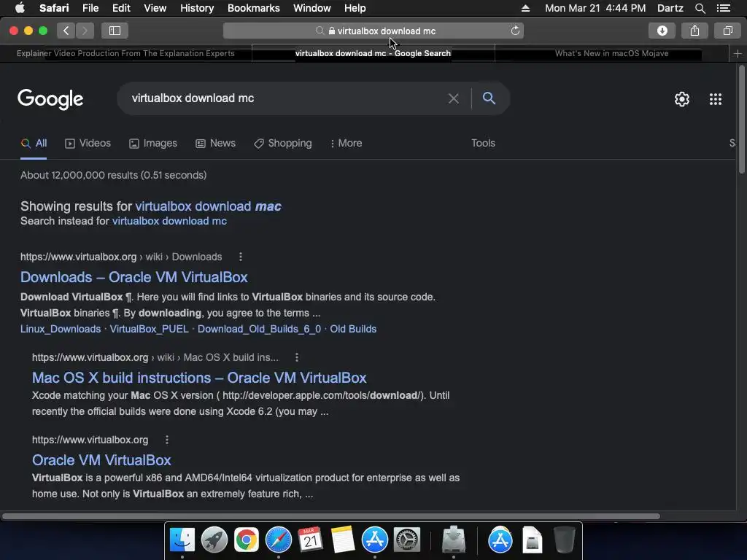747x560 pixels.
Task: Open Safari compass icon in Dock
Action: [x=278, y=540]
